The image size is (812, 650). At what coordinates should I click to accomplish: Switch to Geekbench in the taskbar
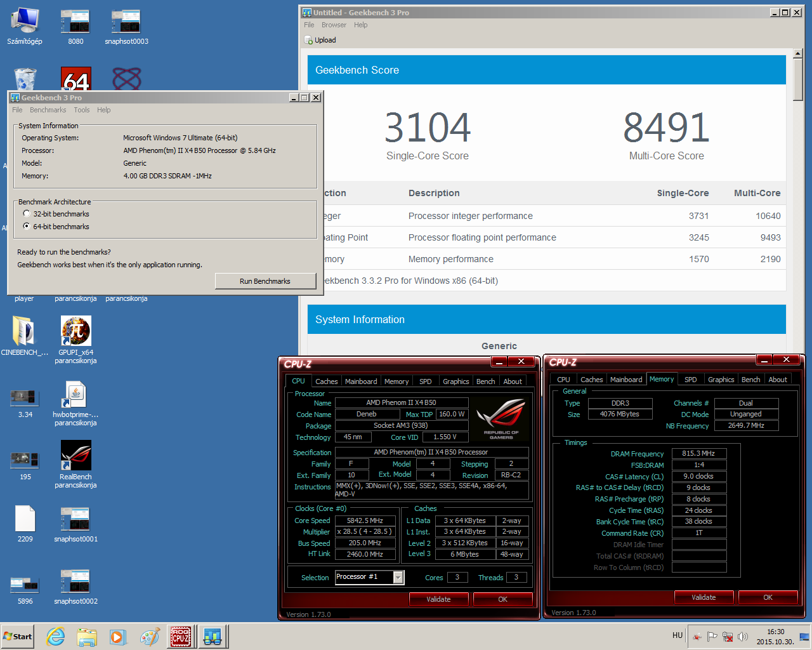(212, 637)
